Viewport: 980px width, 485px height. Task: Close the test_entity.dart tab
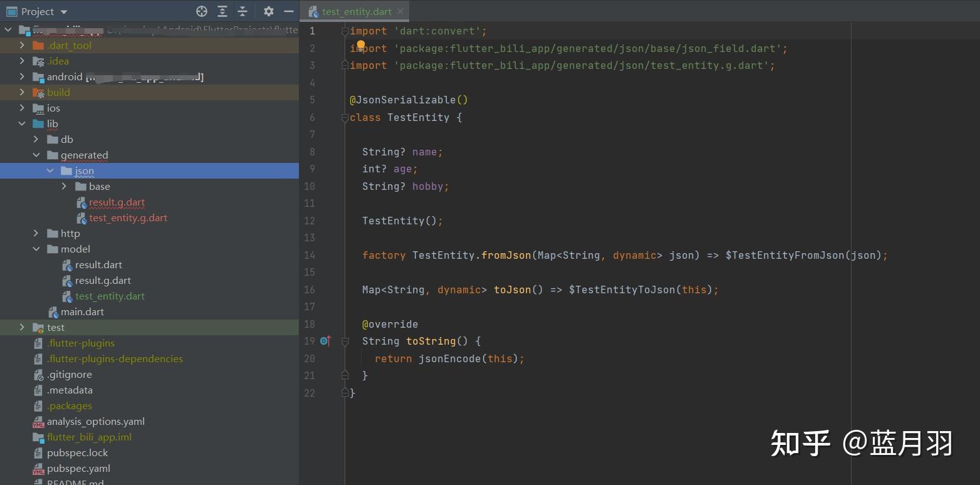tap(400, 11)
